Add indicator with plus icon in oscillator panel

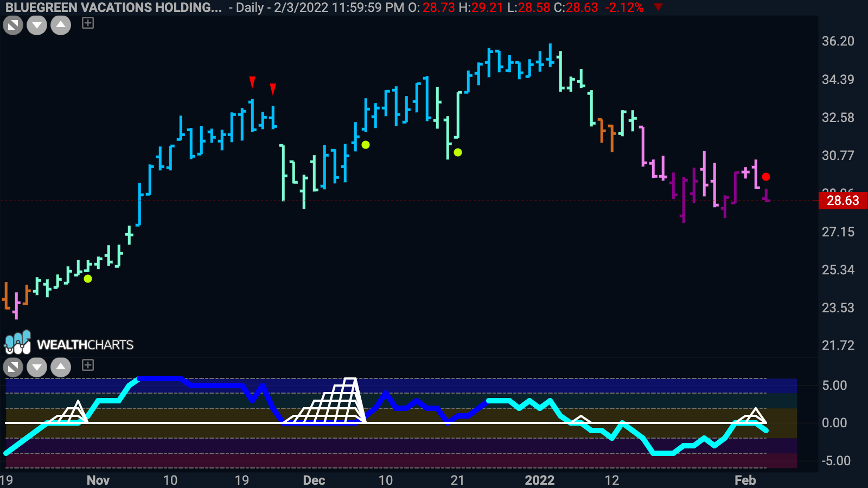pyautogui.click(x=88, y=365)
